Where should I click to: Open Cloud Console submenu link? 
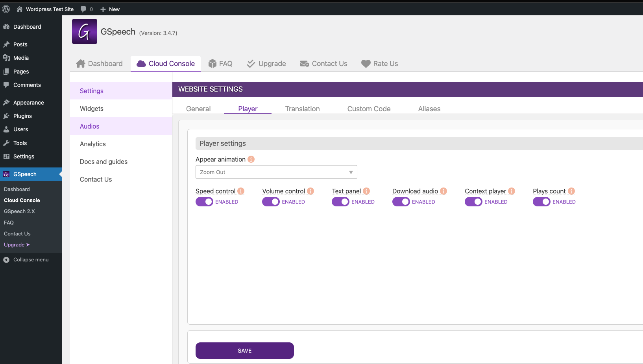tap(22, 200)
